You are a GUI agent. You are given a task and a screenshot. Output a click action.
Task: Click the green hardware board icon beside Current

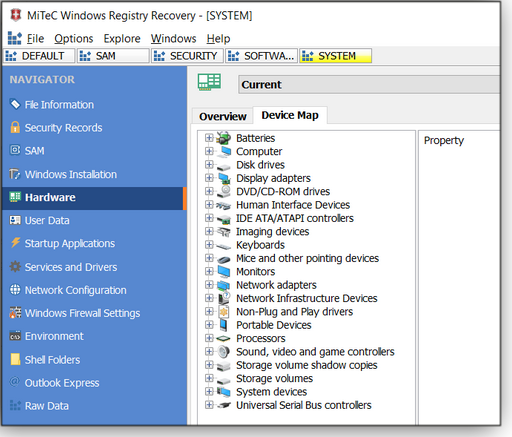[209, 82]
